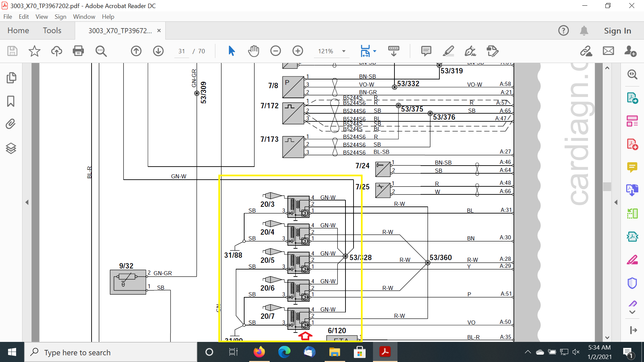This screenshot has height=362, width=644.
Task: Toggle the right tools pane arrow
Action: pos(616,202)
